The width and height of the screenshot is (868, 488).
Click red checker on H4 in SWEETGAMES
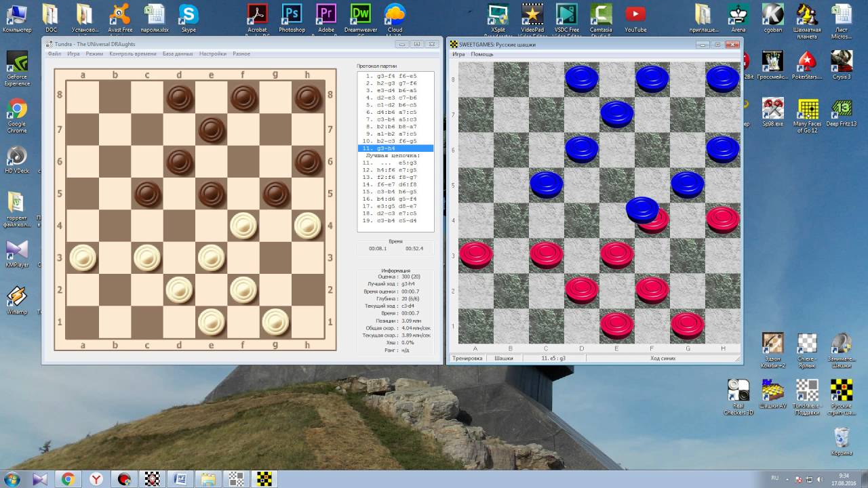click(x=723, y=220)
